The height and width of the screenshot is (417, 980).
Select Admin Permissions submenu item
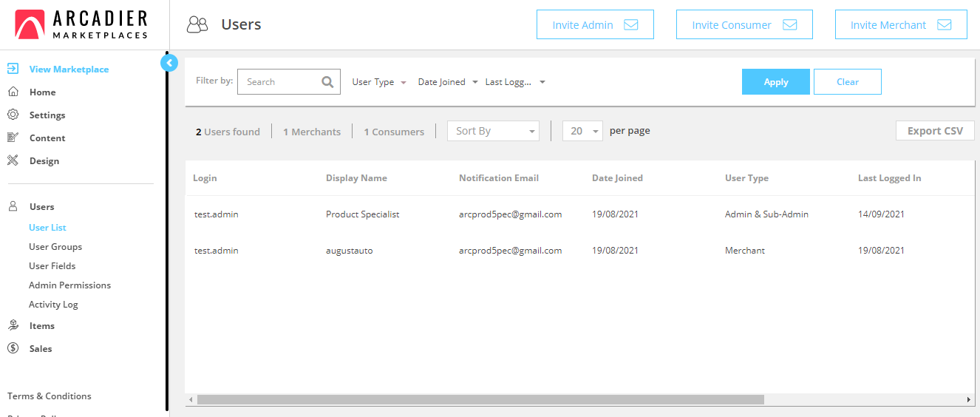click(x=69, y=285)
